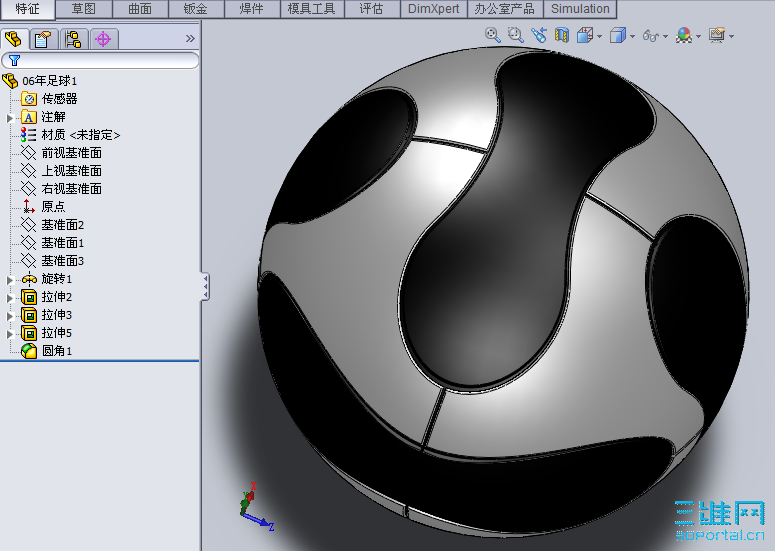Expand the 注解 node
The image size is (775, 551).
pyautogui.click(x=10, y=118)
